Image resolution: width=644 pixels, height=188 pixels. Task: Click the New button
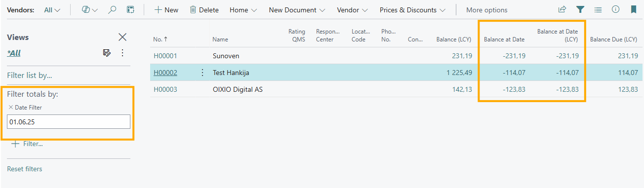(x=166, y=10)
